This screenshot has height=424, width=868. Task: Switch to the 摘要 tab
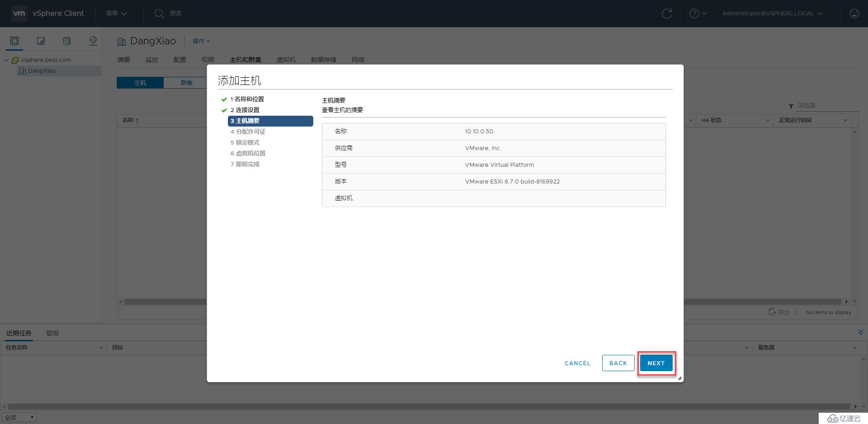pyautogui.click(x=124, y=60)
